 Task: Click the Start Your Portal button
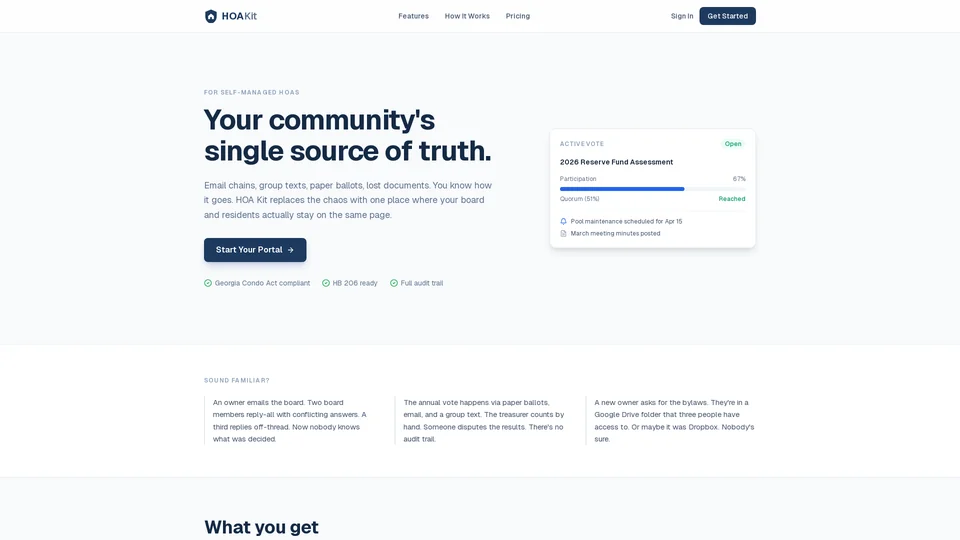255,250
